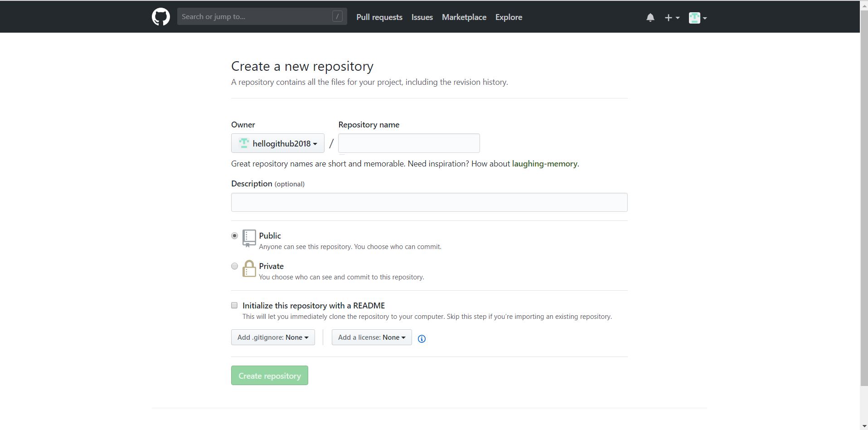Go to Pull requests
868x430 pixels.
[379, 17]
